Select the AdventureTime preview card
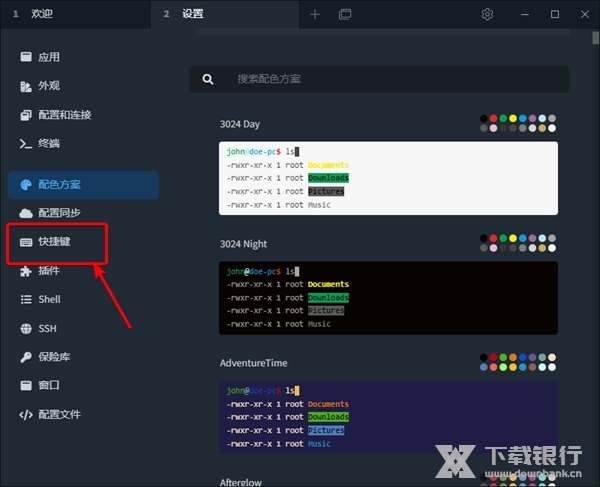The height and width of the screenshot is (487, 600). (388, 417)
